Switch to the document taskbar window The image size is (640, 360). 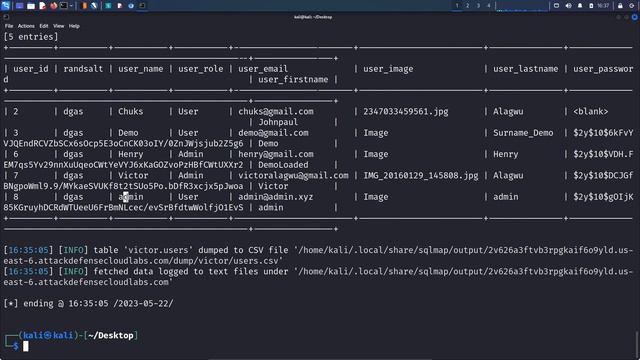tap(120, 6)
